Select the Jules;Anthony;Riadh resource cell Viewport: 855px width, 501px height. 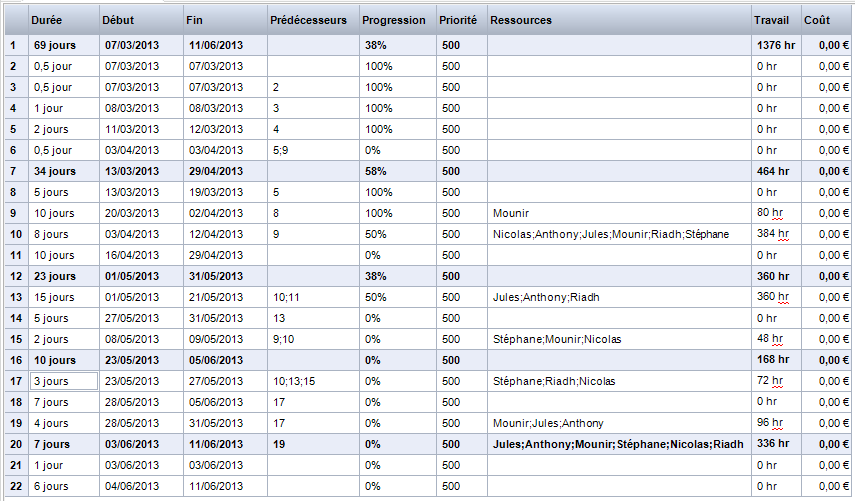(x=618, y=297)
